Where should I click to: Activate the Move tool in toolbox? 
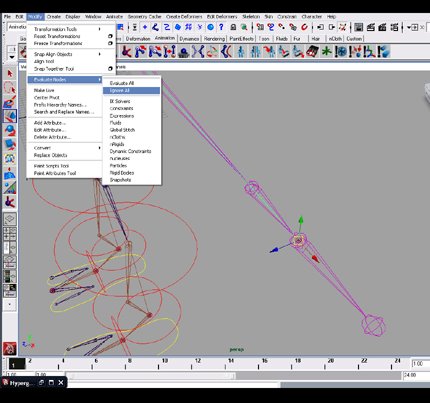point(10,116)
